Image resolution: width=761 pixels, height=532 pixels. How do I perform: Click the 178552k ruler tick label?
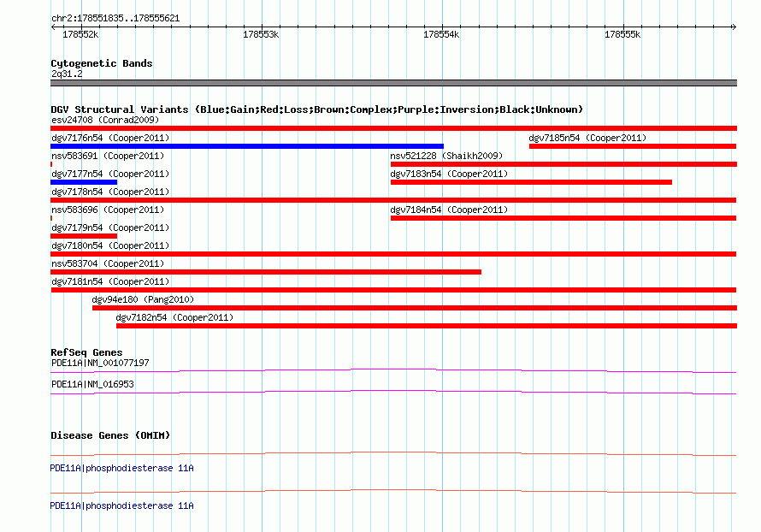[80, 34]
